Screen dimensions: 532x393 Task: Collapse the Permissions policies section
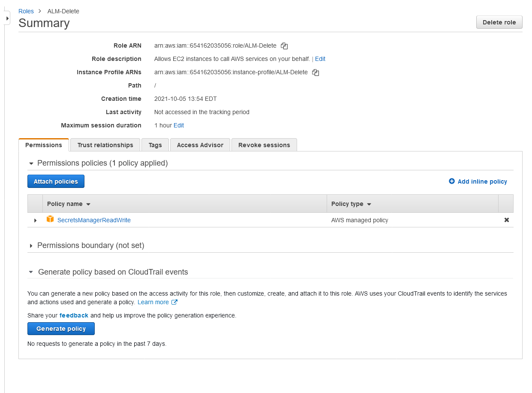[x=30, y=163]
